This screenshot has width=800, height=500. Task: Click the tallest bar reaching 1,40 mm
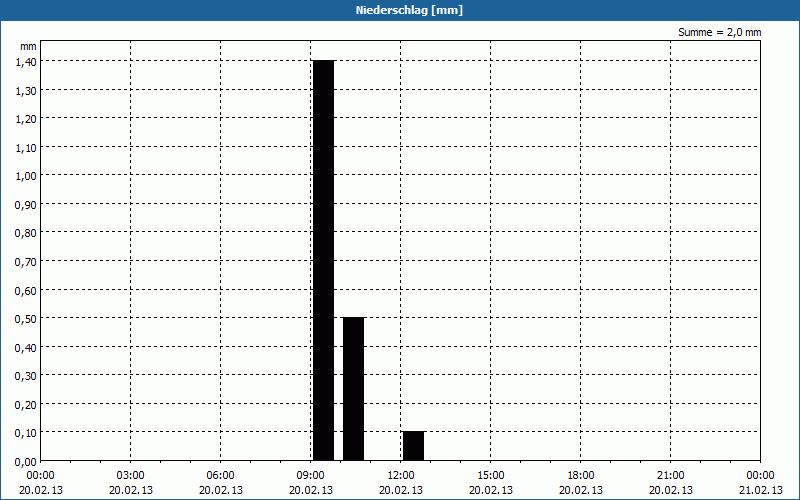(323, 260)
